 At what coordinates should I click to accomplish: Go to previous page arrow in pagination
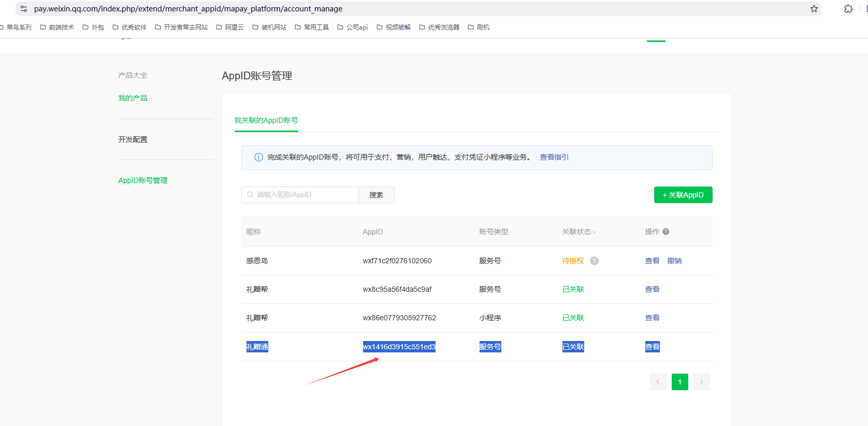(658, 382)
